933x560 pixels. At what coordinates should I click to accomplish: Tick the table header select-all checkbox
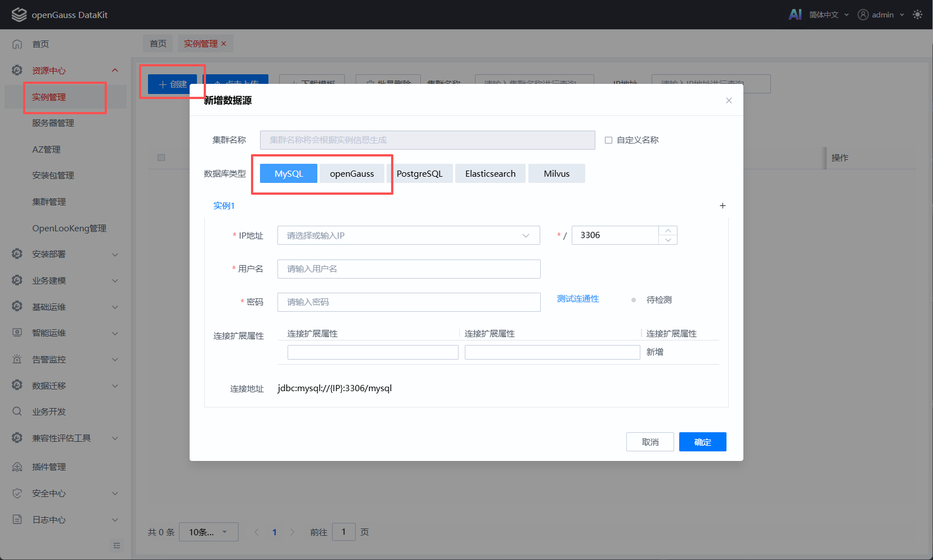pos(162,158)
